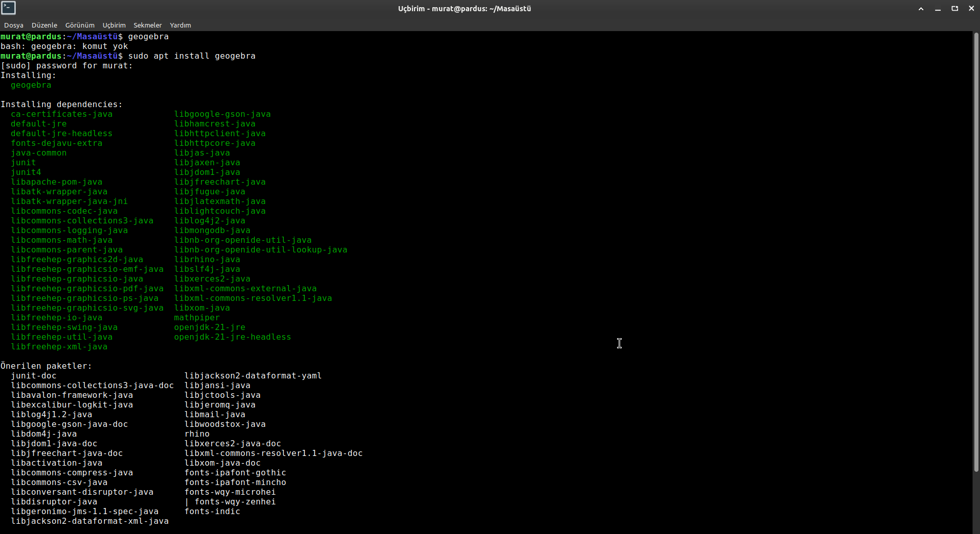Minimize the terminal window
980x534 pixels.
click(x=938, y=9)
